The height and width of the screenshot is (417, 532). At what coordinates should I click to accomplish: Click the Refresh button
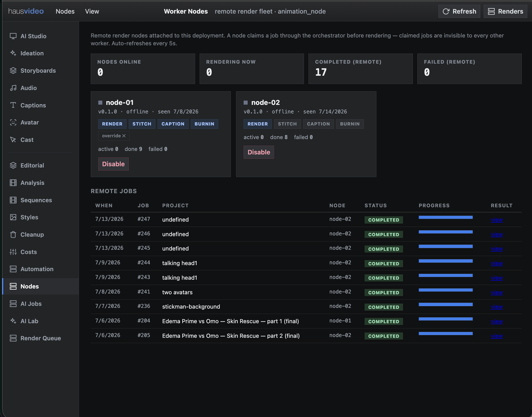click(x=459, y=11)
